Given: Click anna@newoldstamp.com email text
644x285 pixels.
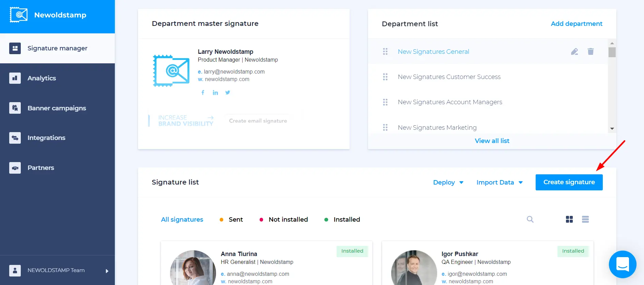Looking at the screenshot, I should pos(258,274).
